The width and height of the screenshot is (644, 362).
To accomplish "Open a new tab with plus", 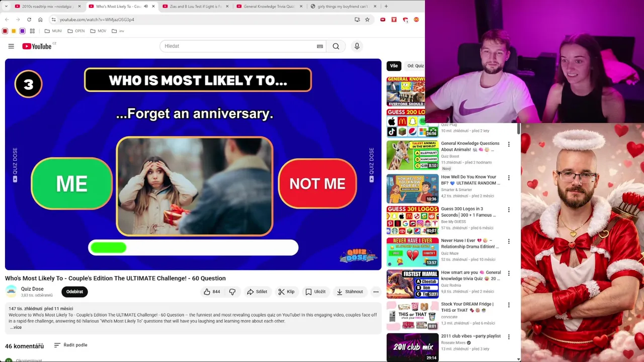I will (386, 7).
